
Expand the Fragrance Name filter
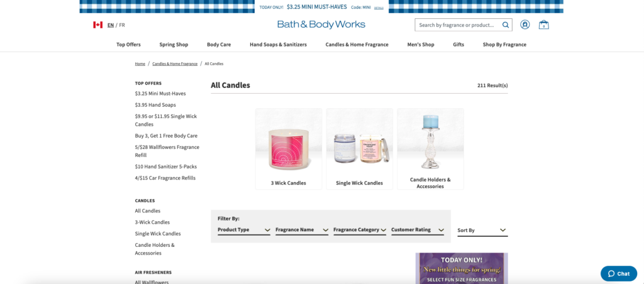click(x=302, y=230)
